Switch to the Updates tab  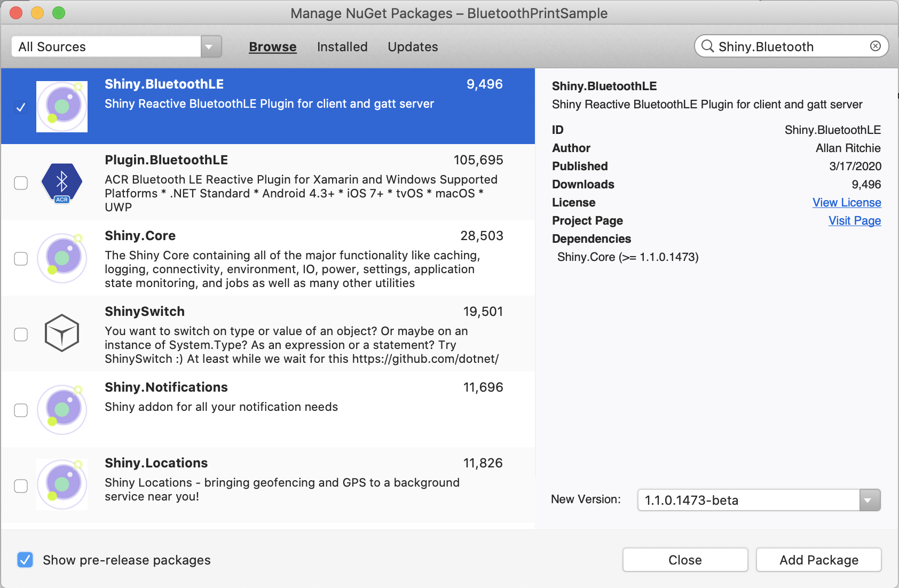[x=413, y=47]
